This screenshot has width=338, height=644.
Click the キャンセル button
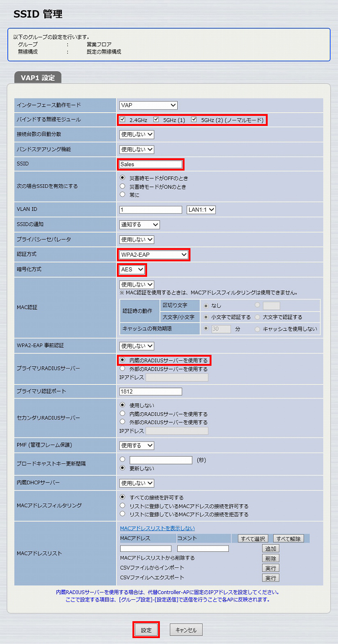pos(186,630)
